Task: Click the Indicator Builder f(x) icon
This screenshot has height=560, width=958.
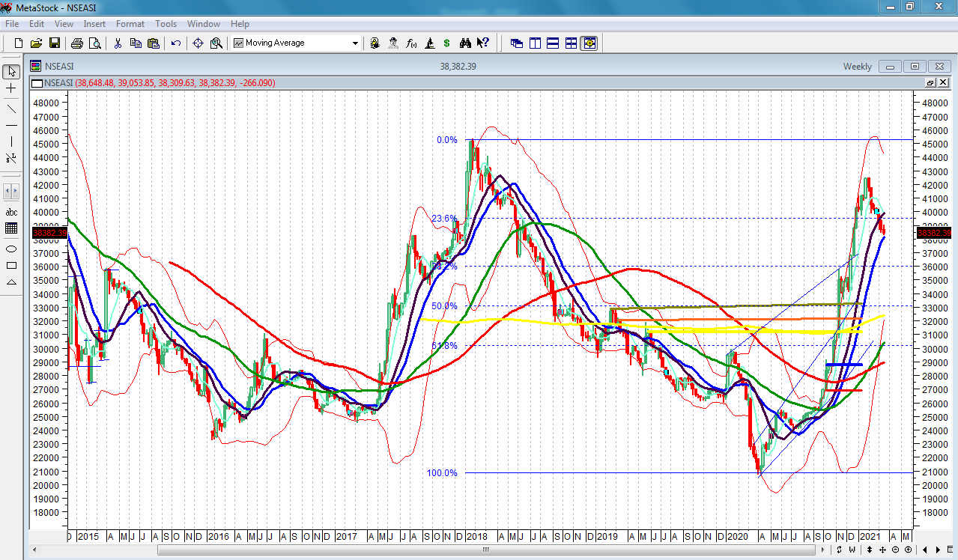Action: tap(411, 43)
